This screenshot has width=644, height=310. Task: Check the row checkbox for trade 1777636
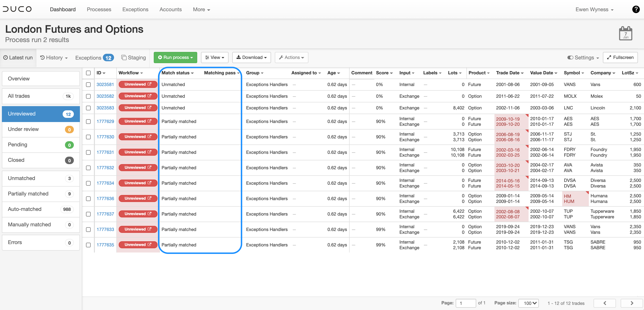[x=88, y=199]
